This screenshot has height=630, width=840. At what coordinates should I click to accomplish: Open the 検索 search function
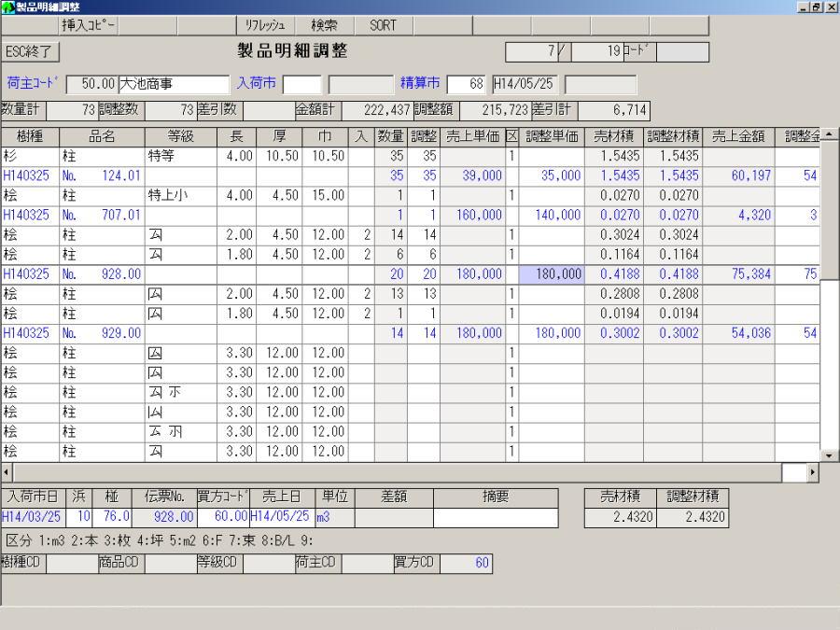324,26
